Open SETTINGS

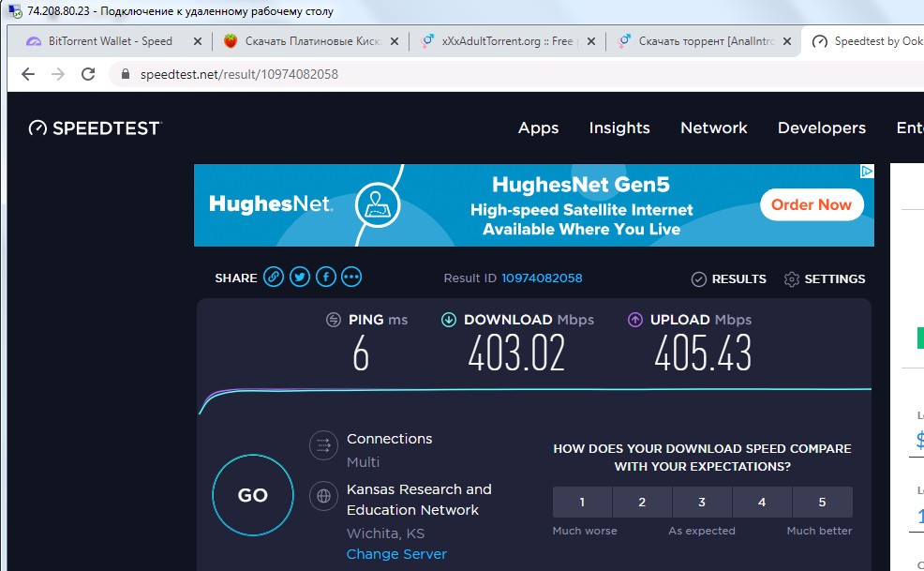tap(834, 279)
